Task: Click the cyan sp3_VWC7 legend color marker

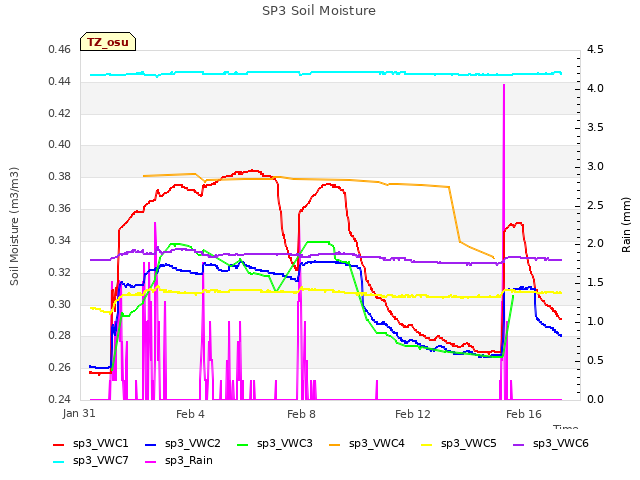Action: pyautogui.click(x=59, y=462)
